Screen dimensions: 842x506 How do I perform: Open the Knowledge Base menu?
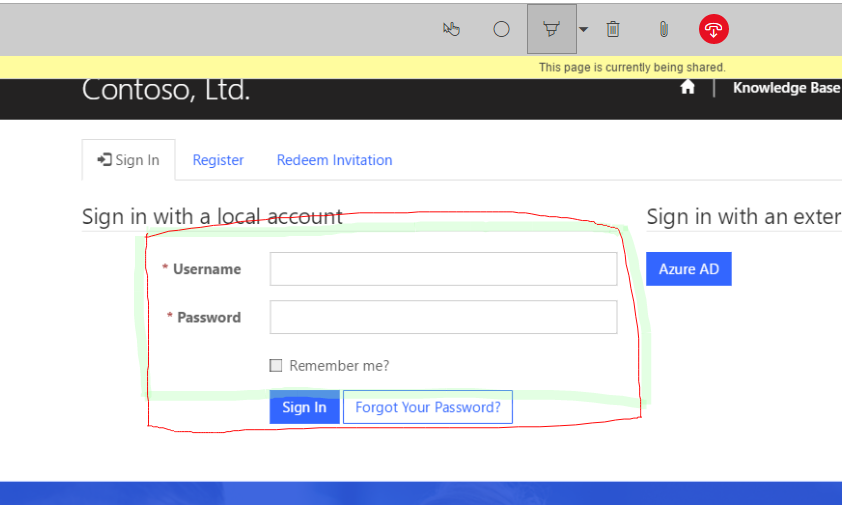(786, 88)
